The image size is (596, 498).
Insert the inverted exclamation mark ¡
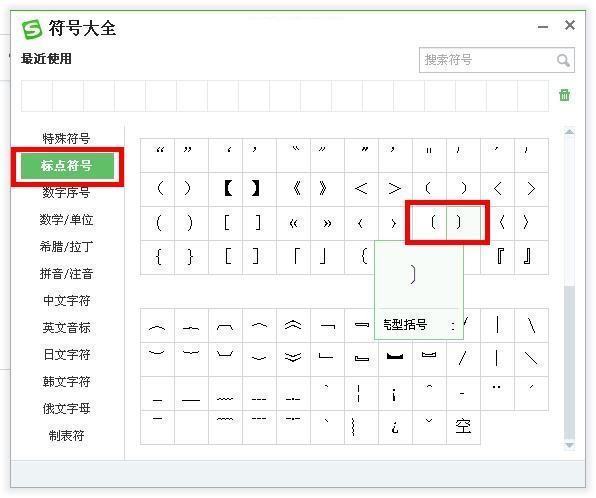[x=395, y=393]
